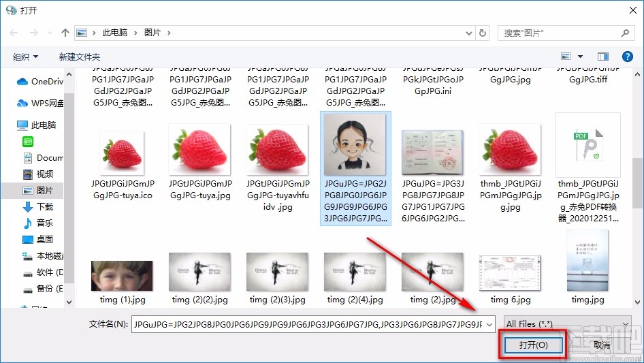Open 下载 folder in sidebar
644x363 pixels.
[38, 206]
